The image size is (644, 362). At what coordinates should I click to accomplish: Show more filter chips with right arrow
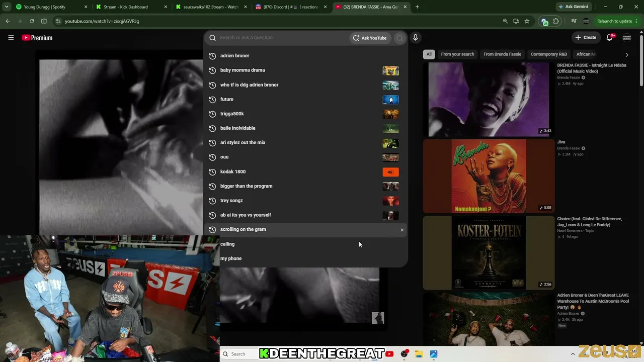pos(626,54)
